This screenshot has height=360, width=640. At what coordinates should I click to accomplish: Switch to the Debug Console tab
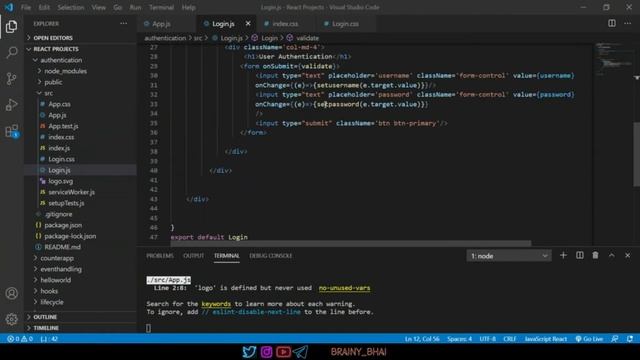271,256
